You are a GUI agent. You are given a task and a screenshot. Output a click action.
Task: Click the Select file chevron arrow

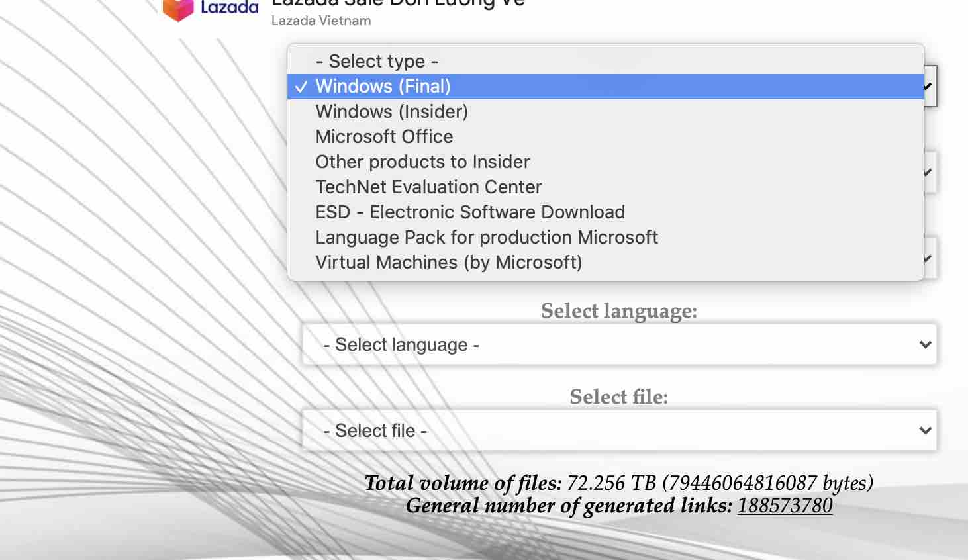click(925, 430)
